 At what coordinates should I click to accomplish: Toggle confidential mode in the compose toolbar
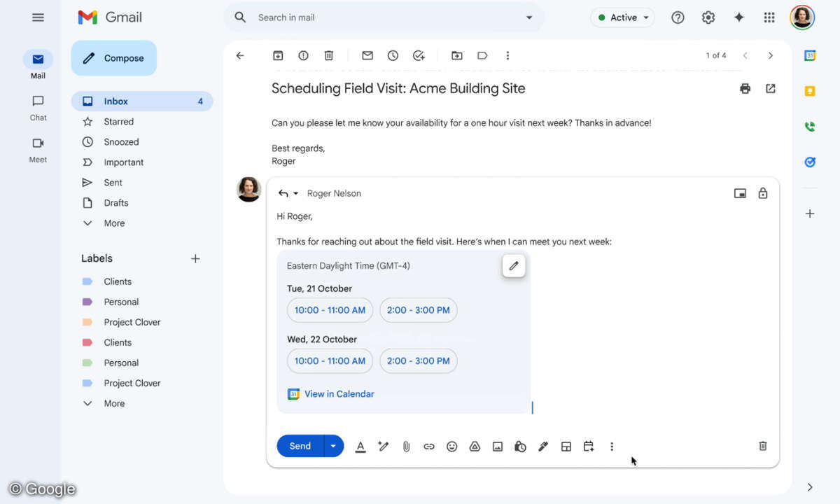pos(520,446)
